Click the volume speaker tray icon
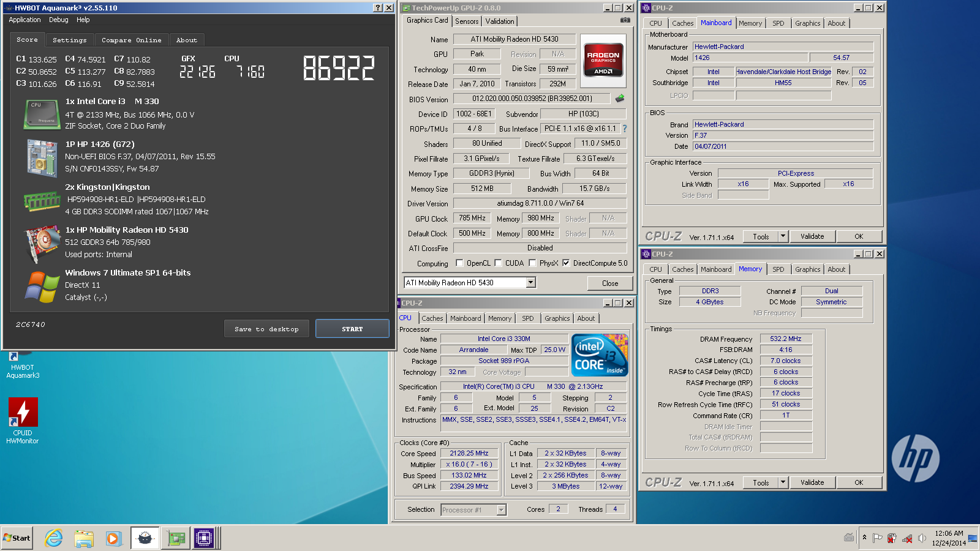The height and width of the screenshot is (551, 980). (x=922, y=538)
